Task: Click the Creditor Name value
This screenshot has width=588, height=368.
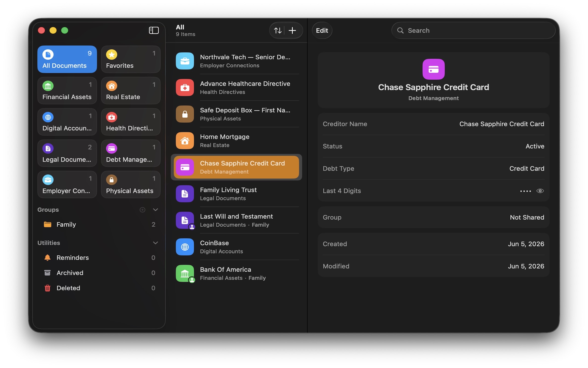Action: coord(501,124)
